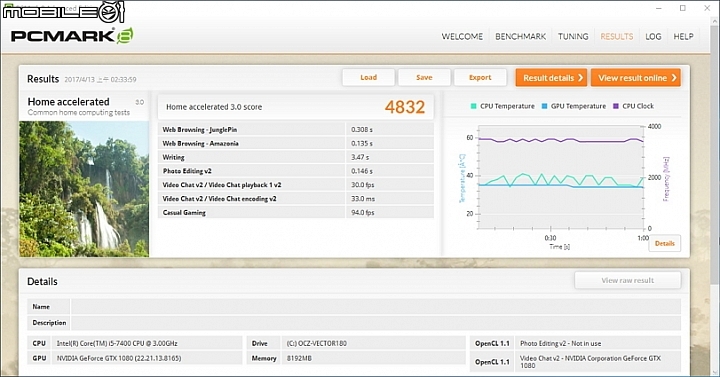Click the Save results button
Image resolution: width=720 pixels, height=377 pixels.
coord(424,78)
